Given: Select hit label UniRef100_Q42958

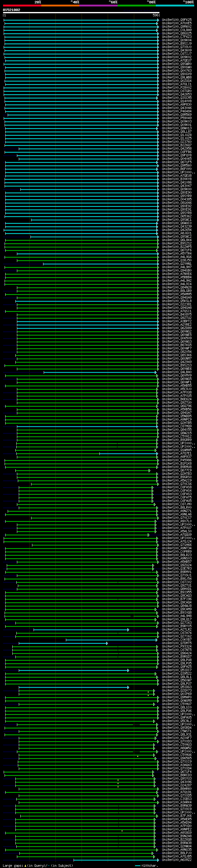Looking at the screenshot, I should (176, 149).
